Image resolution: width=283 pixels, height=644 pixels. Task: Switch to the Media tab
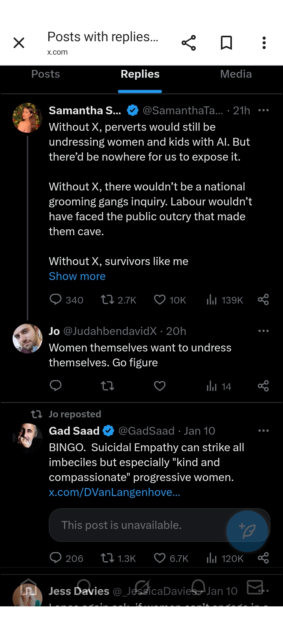pos(236,74)
